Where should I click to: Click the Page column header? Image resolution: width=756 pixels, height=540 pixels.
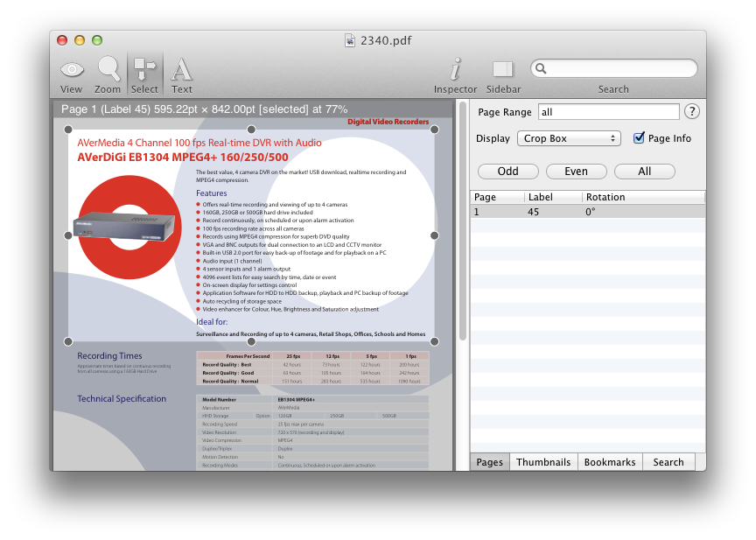498,197
